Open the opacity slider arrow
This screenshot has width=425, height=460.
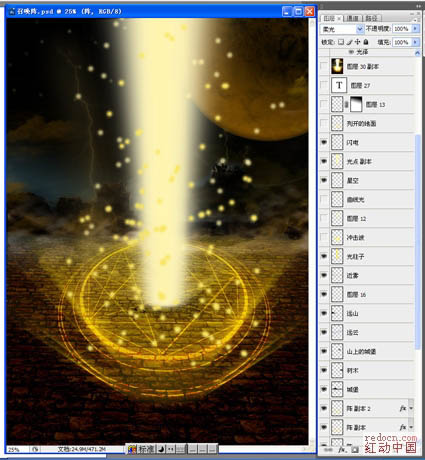pos(415,29)
